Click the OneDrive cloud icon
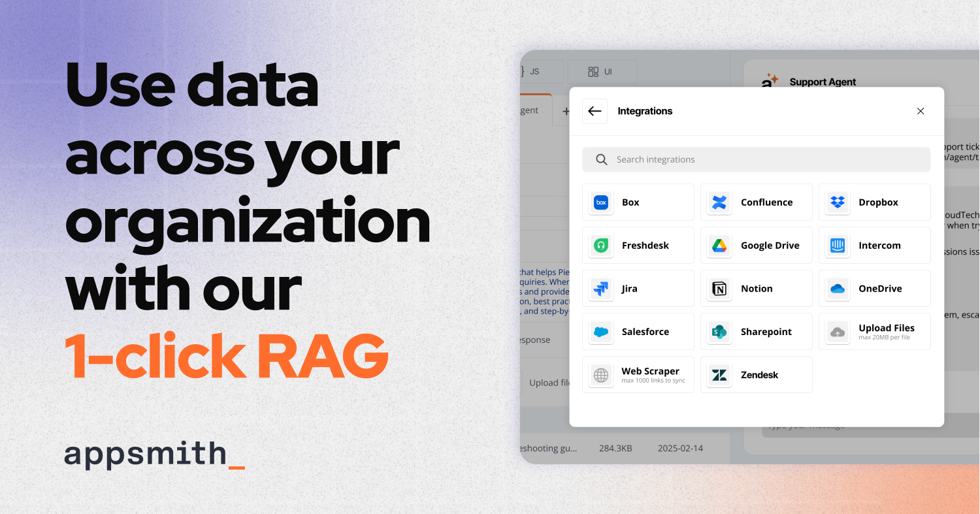 coord(838,289)
